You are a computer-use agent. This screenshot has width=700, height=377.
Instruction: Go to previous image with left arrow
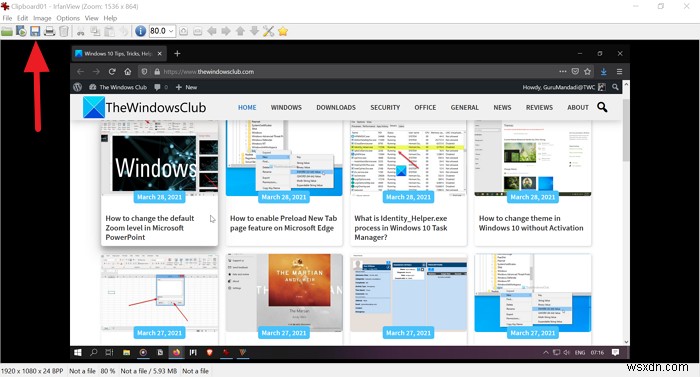(212, 31)
